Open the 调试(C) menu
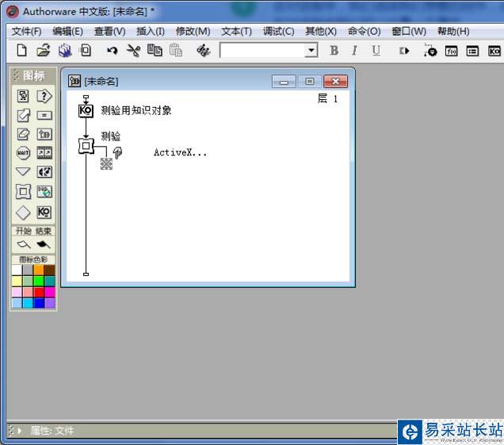The width and height of the screenshot is (504, 445). pyautogui.click(x=279, y=32)
